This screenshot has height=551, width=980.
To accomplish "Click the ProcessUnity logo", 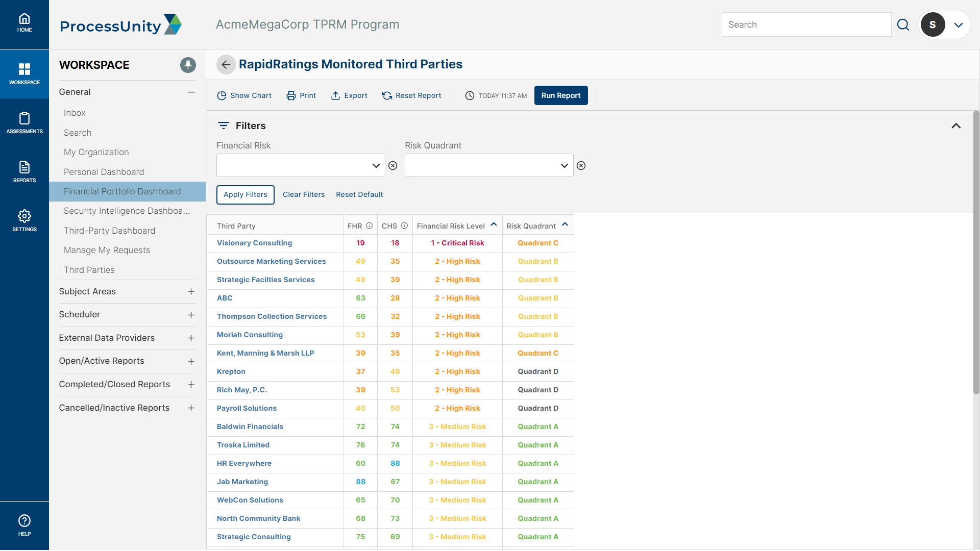I will click(x=120, y=24).
